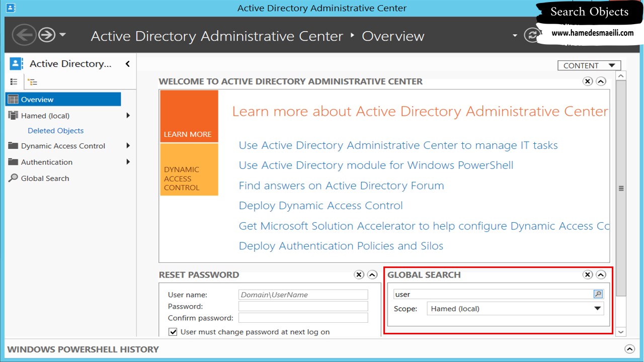The width and height of the screenshot is (644, 362).
Task: Select Overview in navigation pane
Action: pyautogui.click(x=63, y=99)
